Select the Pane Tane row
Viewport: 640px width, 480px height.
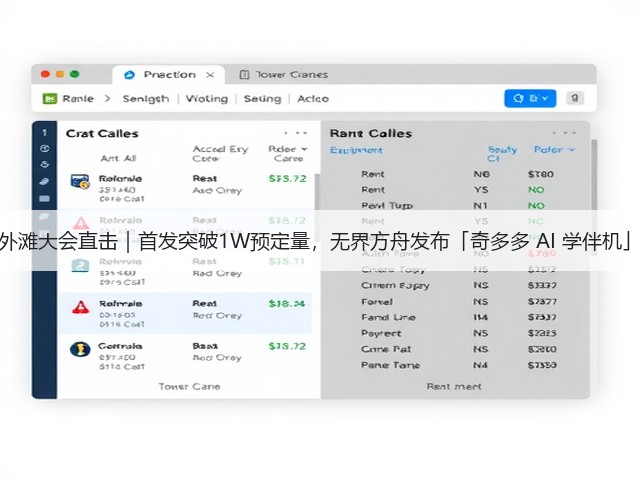(457, 365)
